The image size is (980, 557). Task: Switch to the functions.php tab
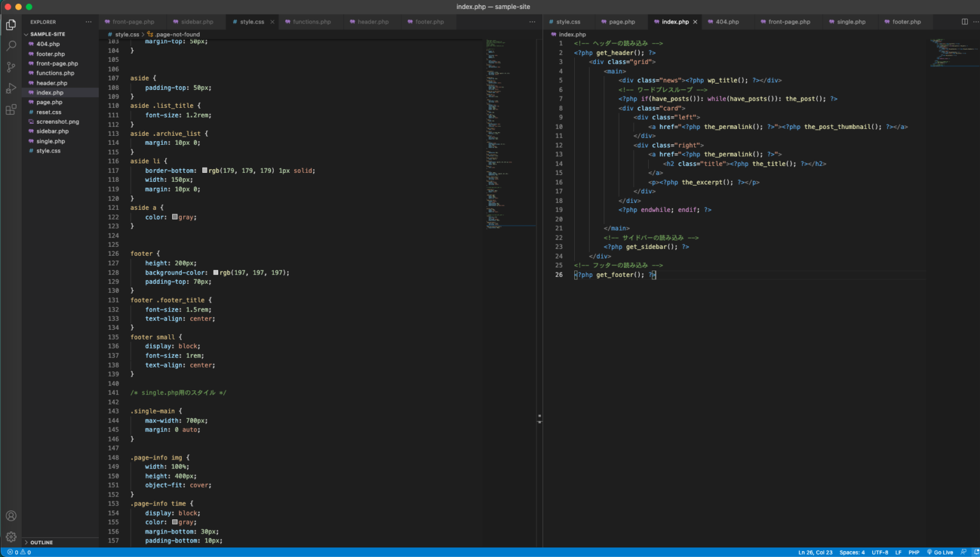[311, 22]
